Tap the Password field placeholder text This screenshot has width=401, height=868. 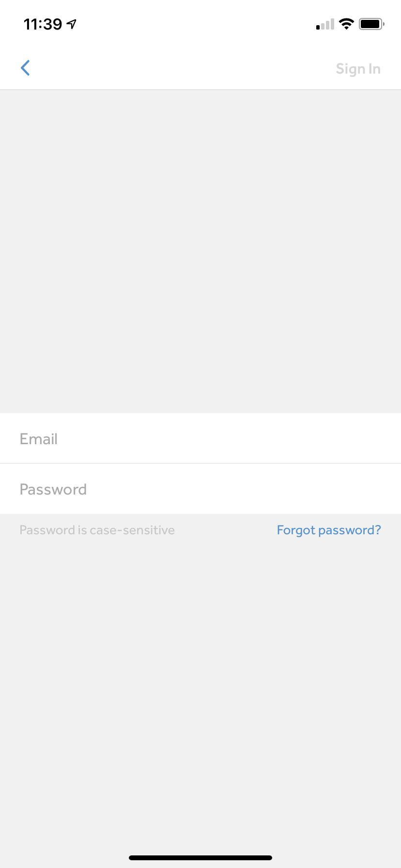53,489
